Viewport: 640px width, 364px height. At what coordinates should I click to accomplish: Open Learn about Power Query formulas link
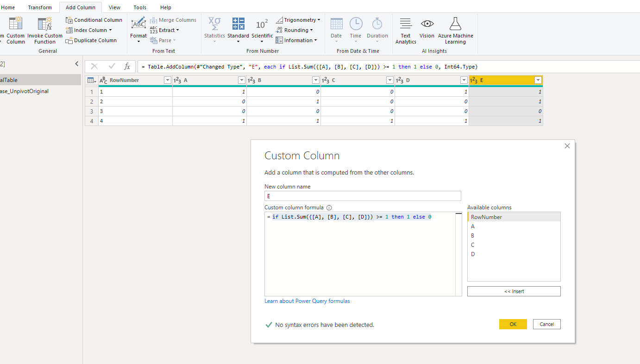click(x=307, y=301)
